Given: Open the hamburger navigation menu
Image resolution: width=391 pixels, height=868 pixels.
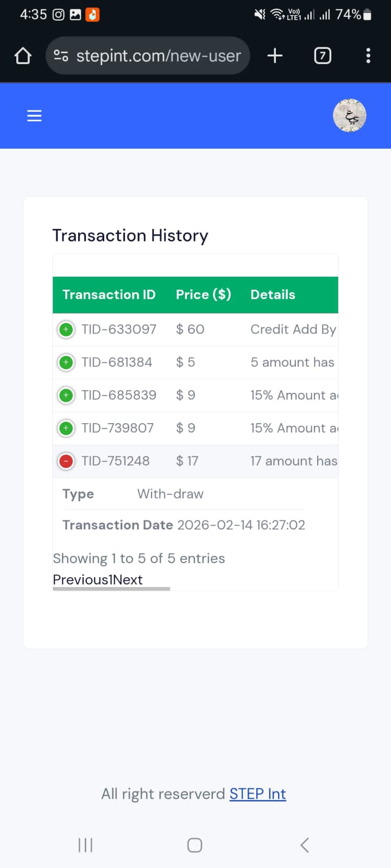Looking at the screenshot, I should pyautogui.click(x=34, y=116).
